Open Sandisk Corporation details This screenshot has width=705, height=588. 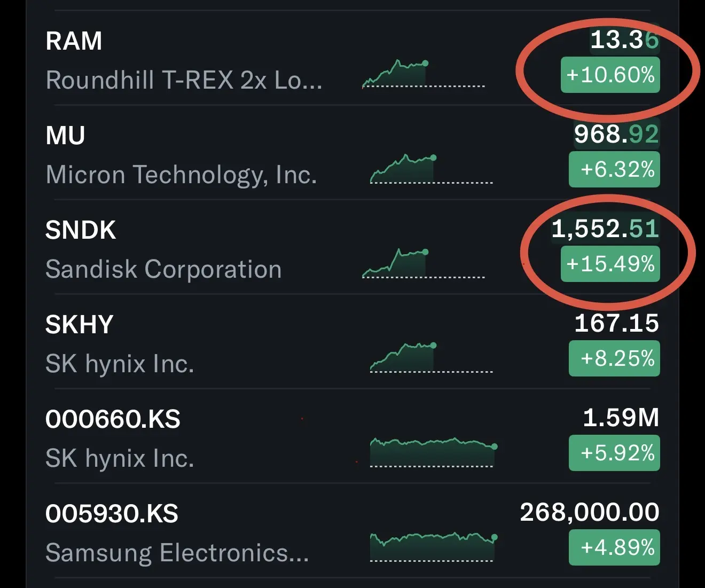[163, 269]
